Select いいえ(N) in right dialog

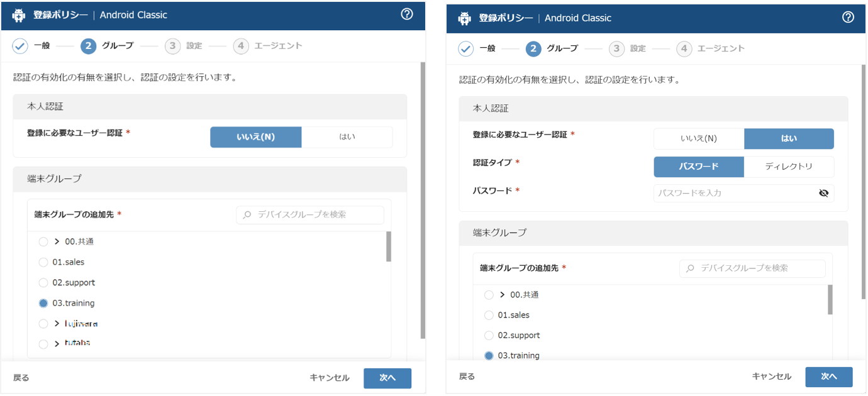(699, 139)
